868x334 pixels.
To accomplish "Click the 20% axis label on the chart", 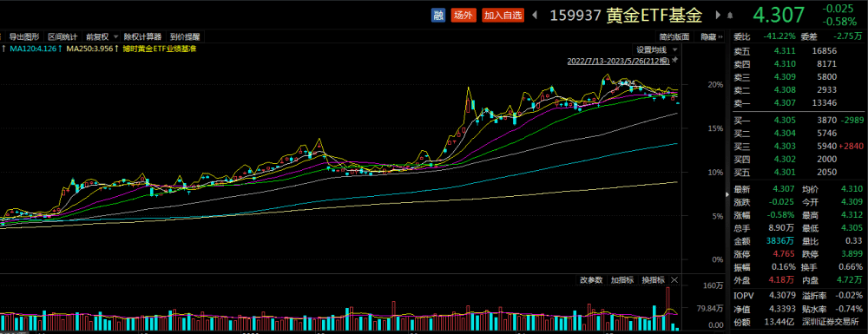I will pos(715,85).
